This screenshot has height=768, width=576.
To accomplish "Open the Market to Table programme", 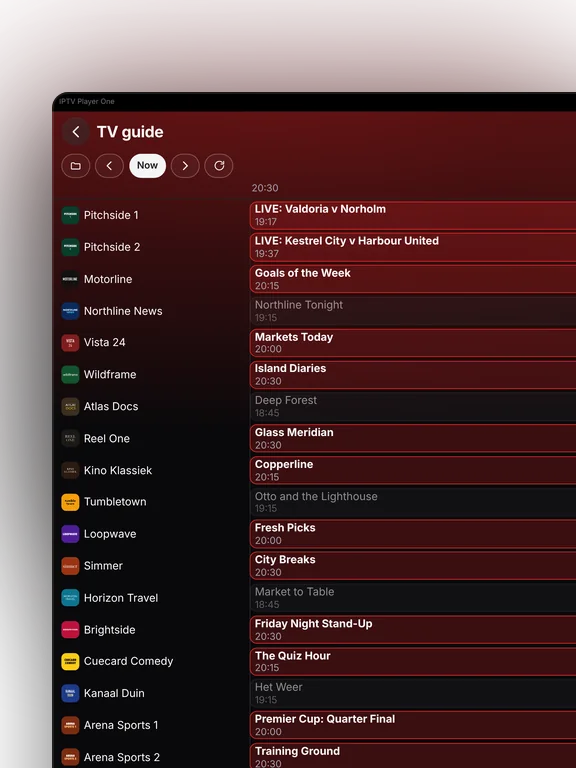I will (413, 598).
